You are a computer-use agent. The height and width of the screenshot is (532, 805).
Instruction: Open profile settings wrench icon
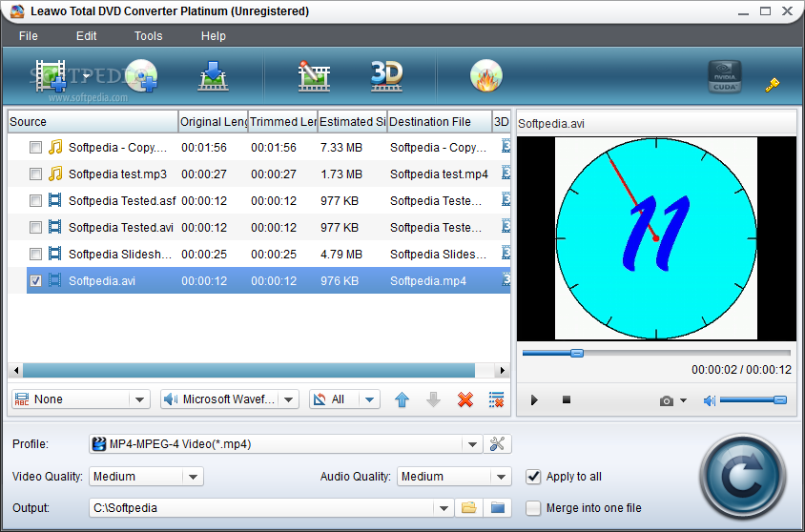(x=497, y=443)
